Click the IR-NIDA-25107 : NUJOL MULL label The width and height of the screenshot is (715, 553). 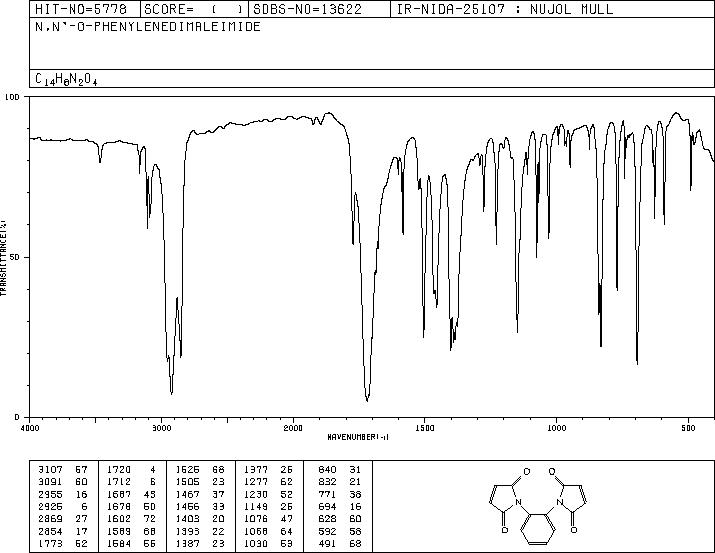pos(505,9)
